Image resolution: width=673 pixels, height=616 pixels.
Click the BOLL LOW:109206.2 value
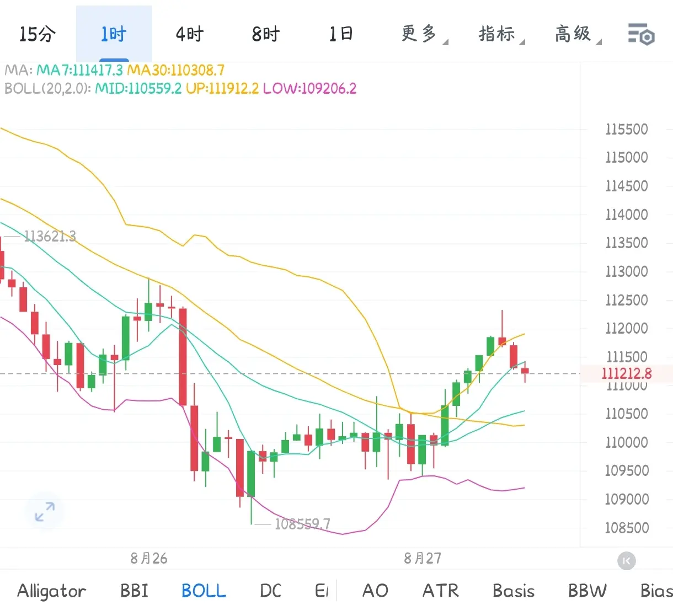[309, 88]
